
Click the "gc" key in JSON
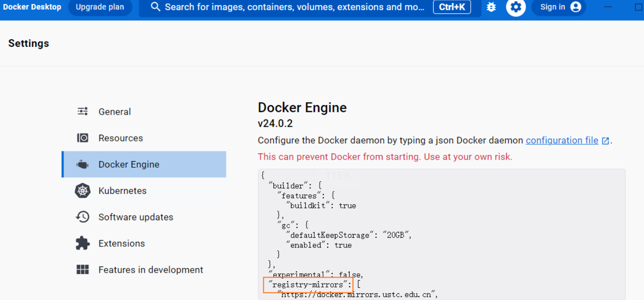[x=287, y=225]
